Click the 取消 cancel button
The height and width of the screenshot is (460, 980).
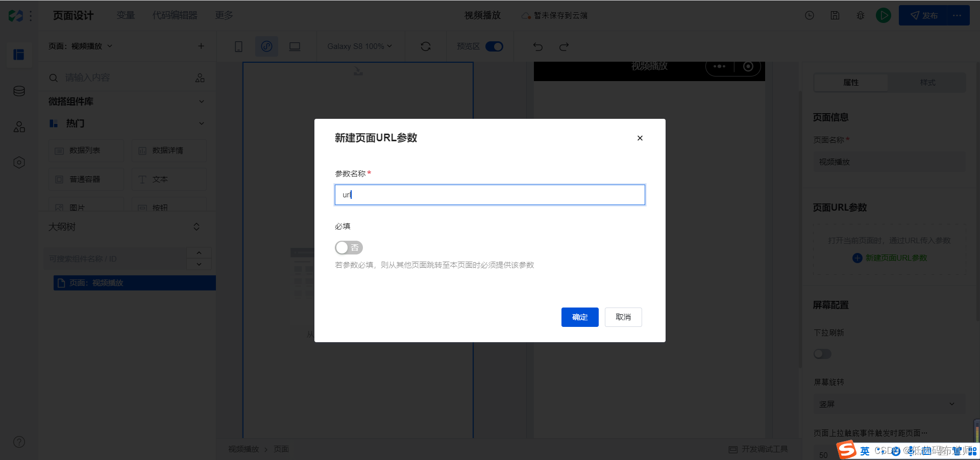(x=623, y=317)
